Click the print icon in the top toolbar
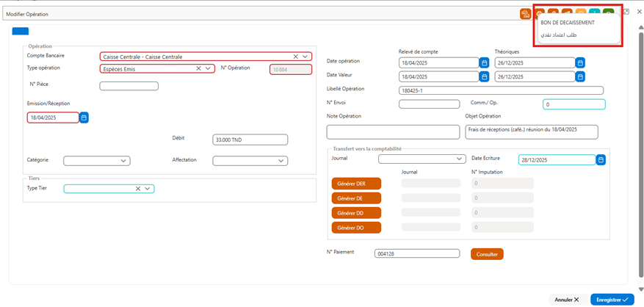This screenshot has width=644, height=307. click(x=538, y=12)
